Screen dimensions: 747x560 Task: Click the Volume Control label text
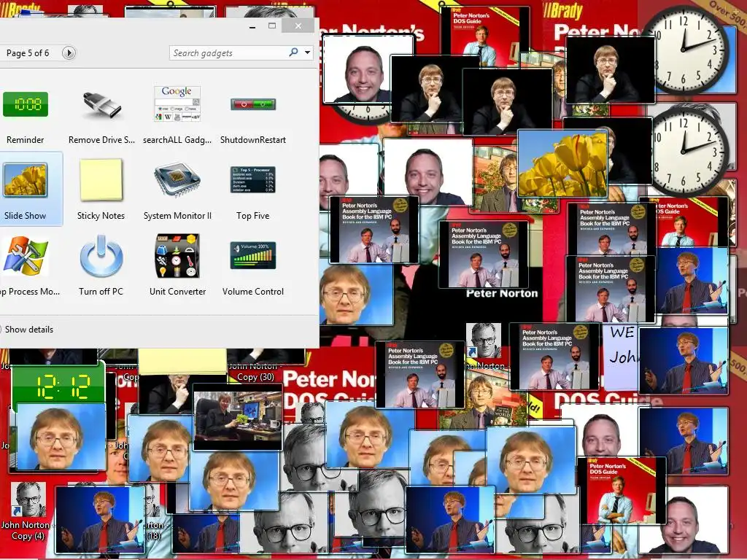pyautogui.click(x=253, y=292)
